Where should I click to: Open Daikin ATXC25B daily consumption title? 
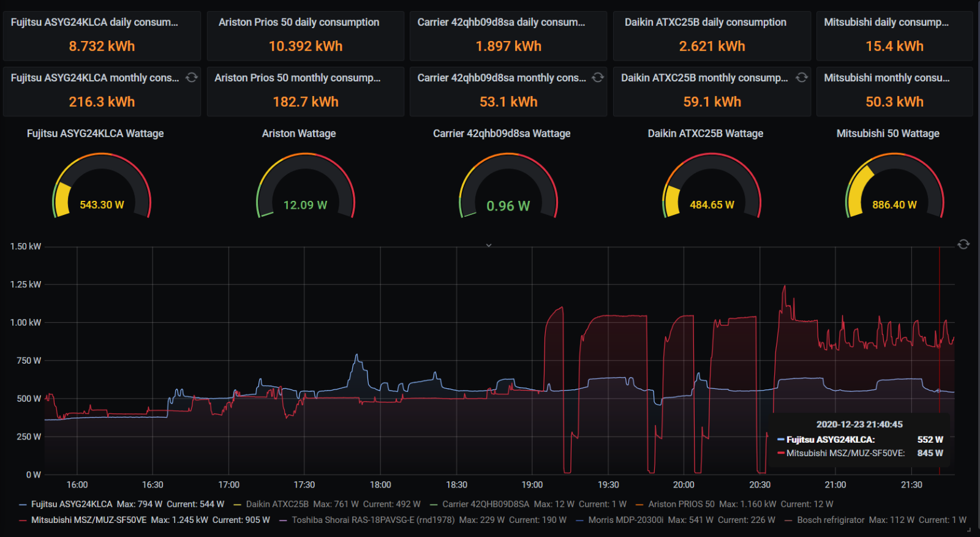706,22
